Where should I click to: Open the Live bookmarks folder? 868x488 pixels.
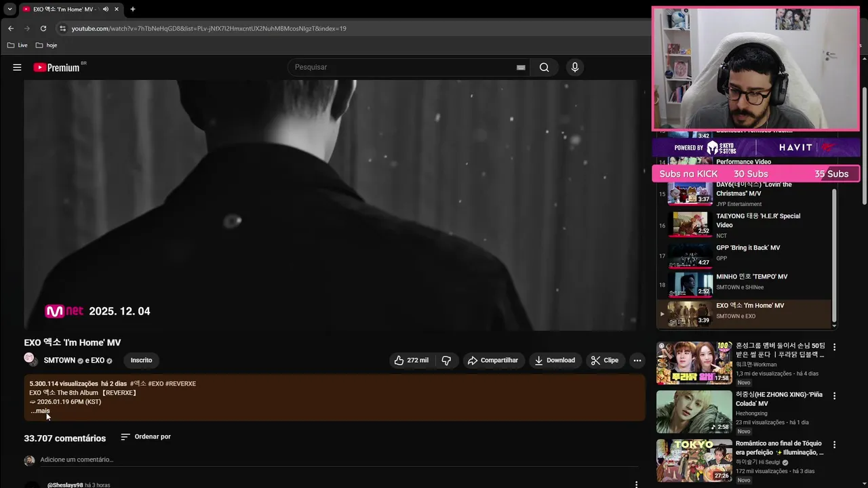coord(18,45)
